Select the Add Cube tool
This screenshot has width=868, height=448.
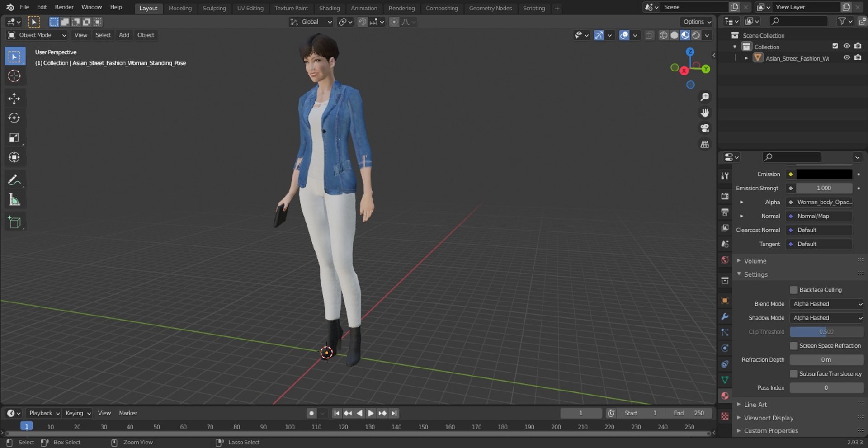point(14,222)
